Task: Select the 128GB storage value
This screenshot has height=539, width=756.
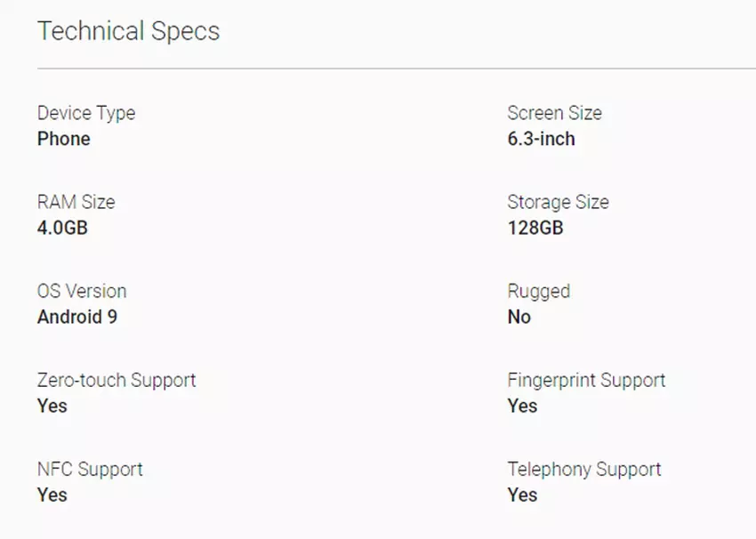Action: 535,228
